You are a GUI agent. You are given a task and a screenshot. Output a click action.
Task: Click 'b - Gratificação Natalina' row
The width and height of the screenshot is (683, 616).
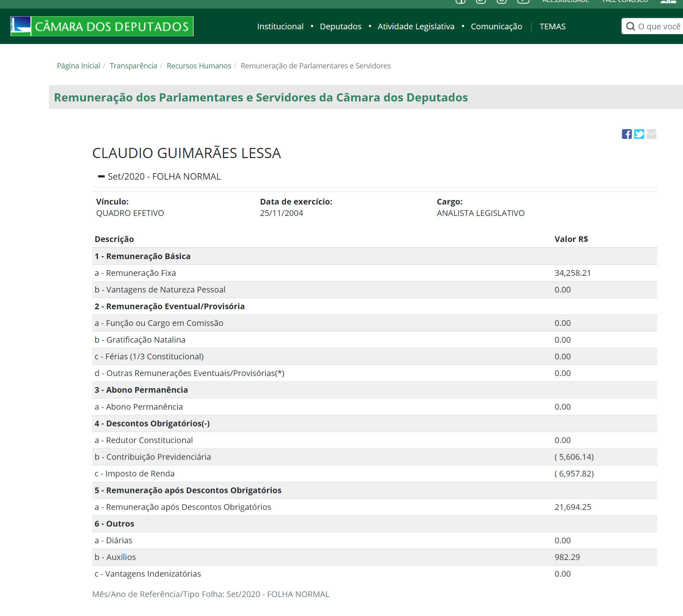pyautogui.click(x=375, y=340)
